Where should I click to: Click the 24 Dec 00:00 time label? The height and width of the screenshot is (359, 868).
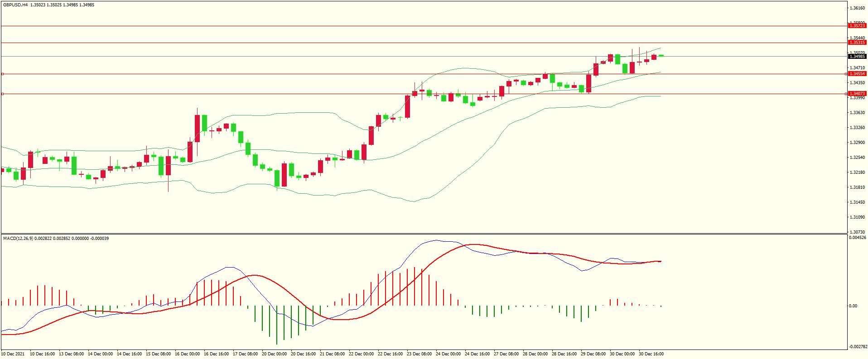coord(448,354)
